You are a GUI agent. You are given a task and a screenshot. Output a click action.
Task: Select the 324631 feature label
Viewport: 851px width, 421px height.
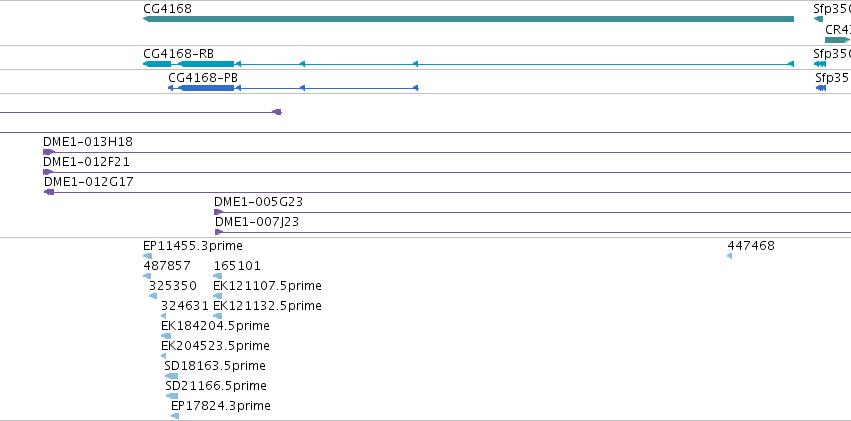tap(185, 306)
